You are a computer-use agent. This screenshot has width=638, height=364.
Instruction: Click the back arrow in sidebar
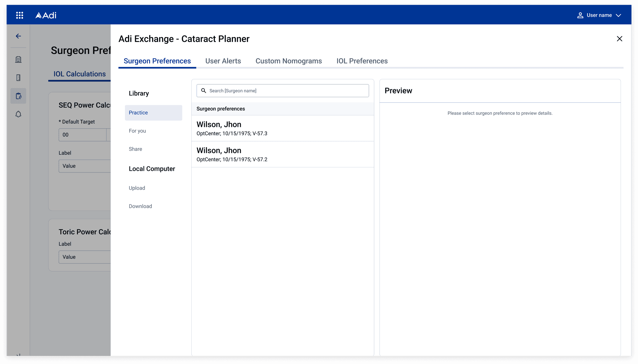pyautogui.click(x=18, y=36)
